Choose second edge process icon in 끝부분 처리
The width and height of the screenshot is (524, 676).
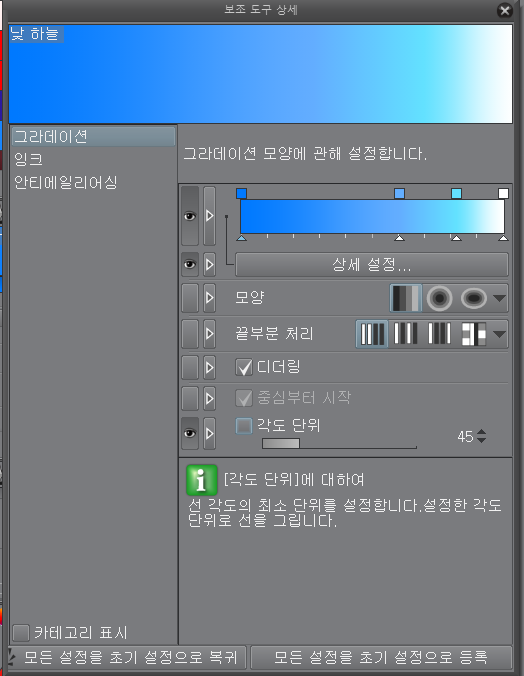tap(405, 334)
